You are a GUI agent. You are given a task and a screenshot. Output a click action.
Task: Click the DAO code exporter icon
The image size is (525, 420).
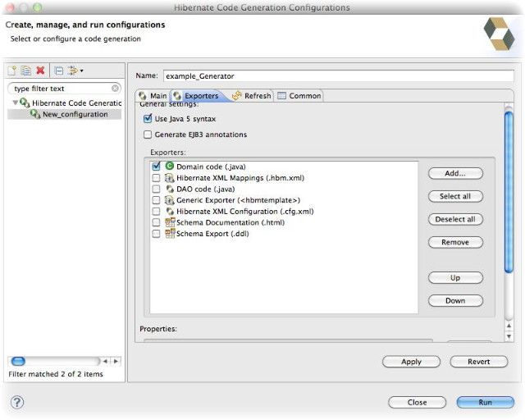170,189
